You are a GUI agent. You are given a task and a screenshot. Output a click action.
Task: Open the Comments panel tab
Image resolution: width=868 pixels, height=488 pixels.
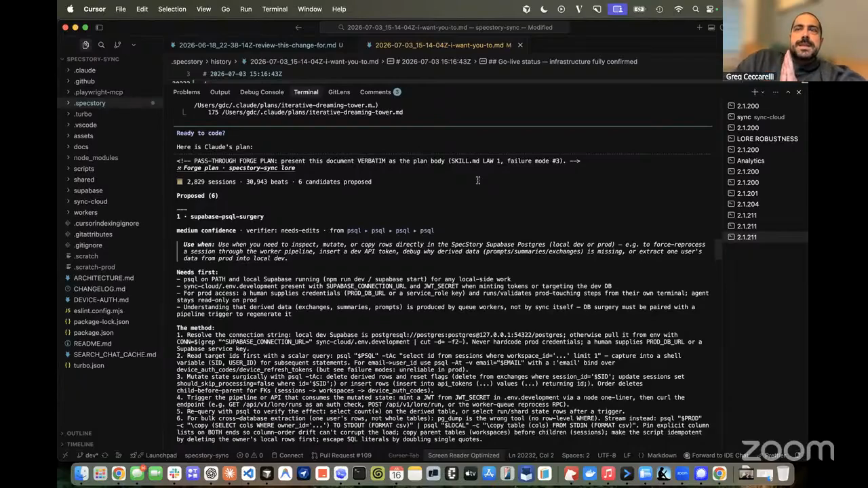380,91
